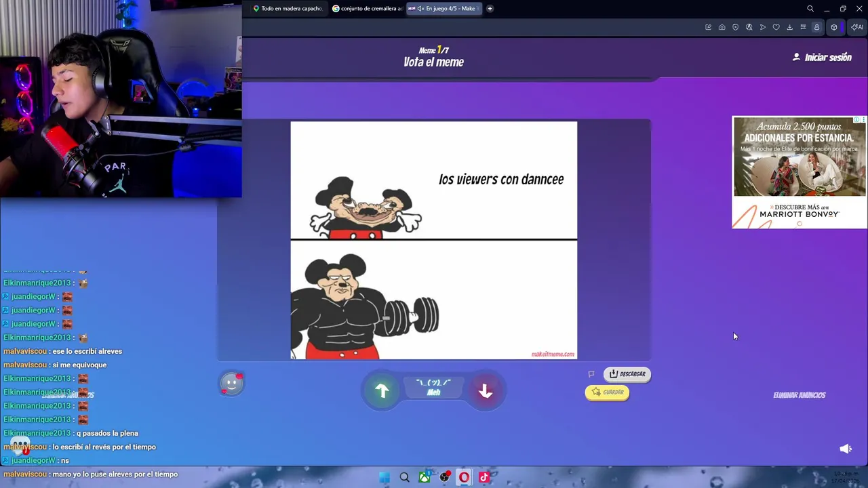Viewport: 868px width, 488px height.
Task: Unmute the tab via its muted speaker icon
Action: tap(420, 9)
